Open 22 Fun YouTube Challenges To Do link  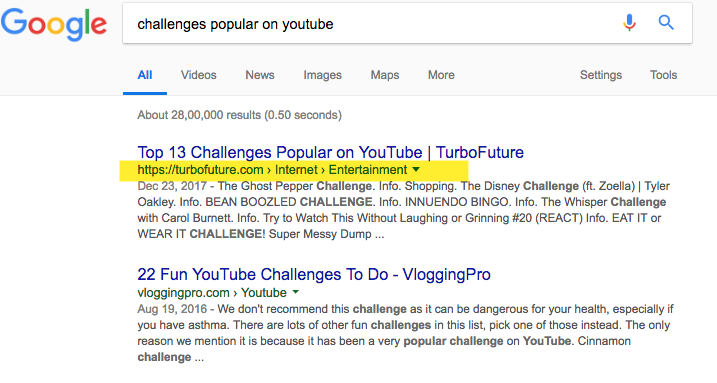tap(314, 274)
